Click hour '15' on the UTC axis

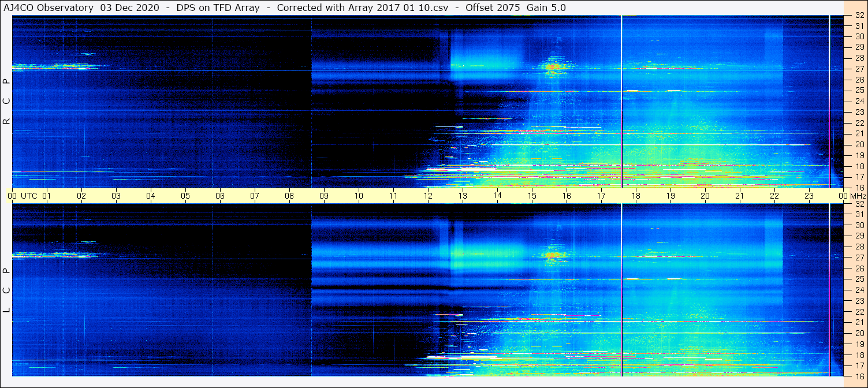(532, 196)
